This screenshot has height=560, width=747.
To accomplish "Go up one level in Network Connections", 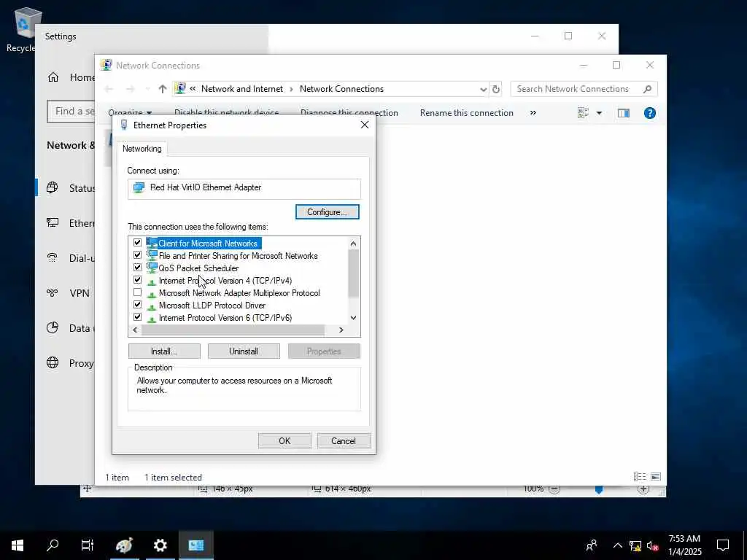I will 163,89.
